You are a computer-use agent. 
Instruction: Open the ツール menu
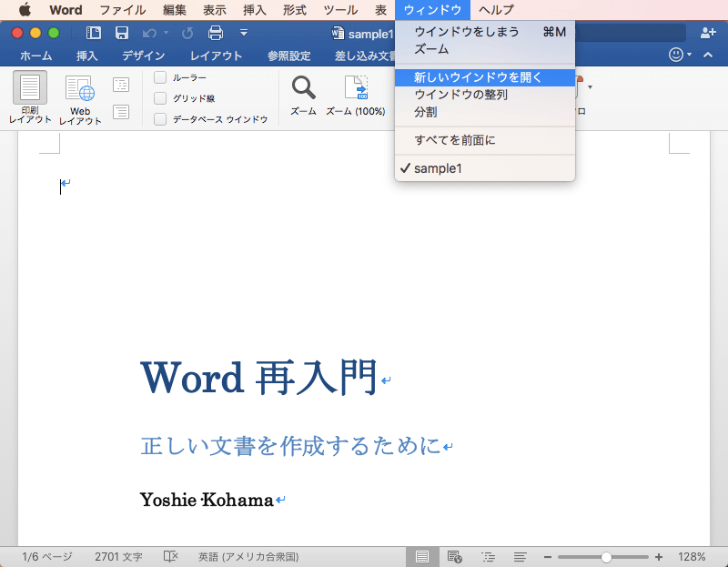coord(340,10)
